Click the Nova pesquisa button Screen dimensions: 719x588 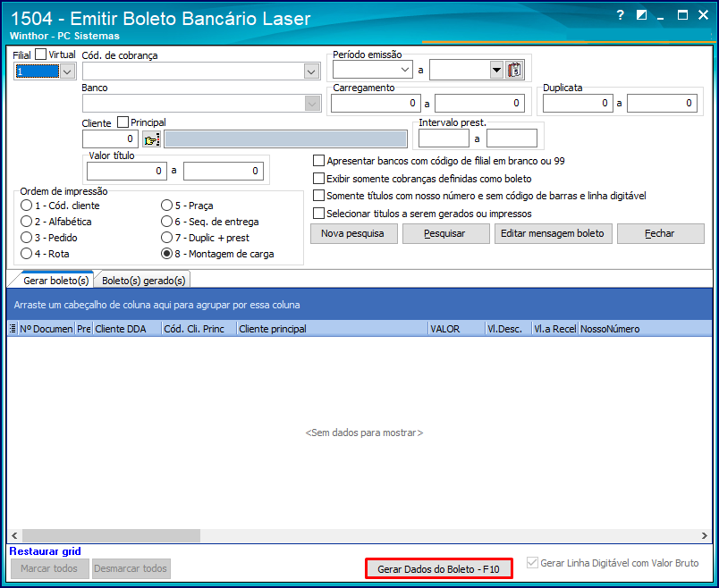(353, 233)
